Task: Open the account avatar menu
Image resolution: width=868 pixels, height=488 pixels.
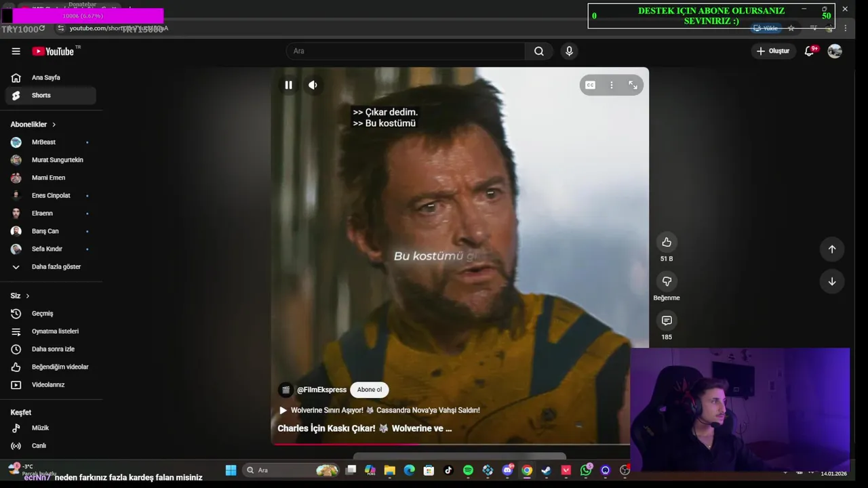Action: click(x=835, y=51)
